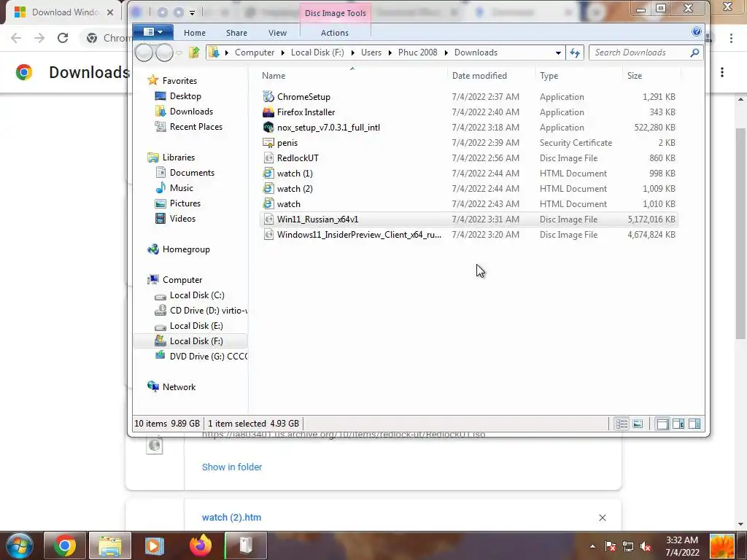Click the Action Center flag tray icon
The height and width of the screenshot is (560, 747).
611,546
